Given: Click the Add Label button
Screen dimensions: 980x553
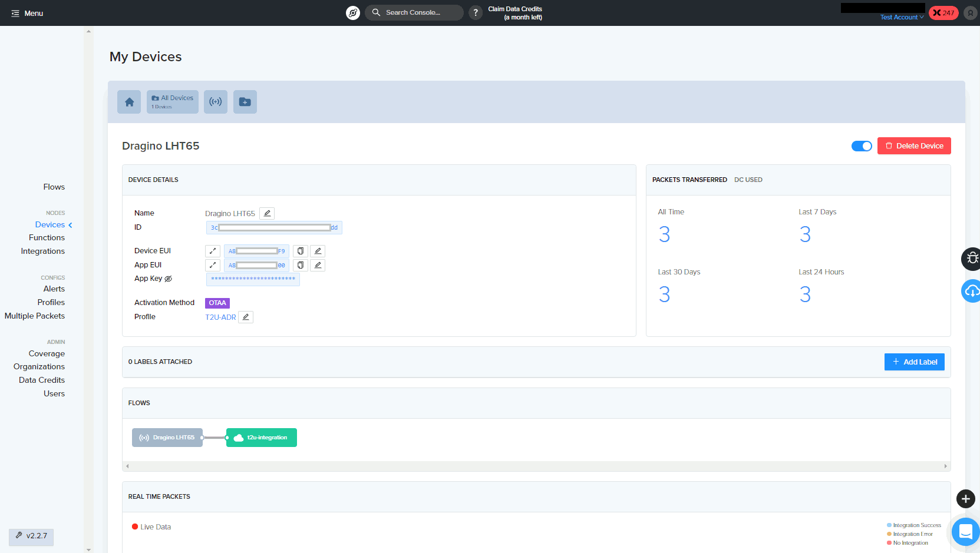Looking at the screenshot, I should tap(915, 362).
